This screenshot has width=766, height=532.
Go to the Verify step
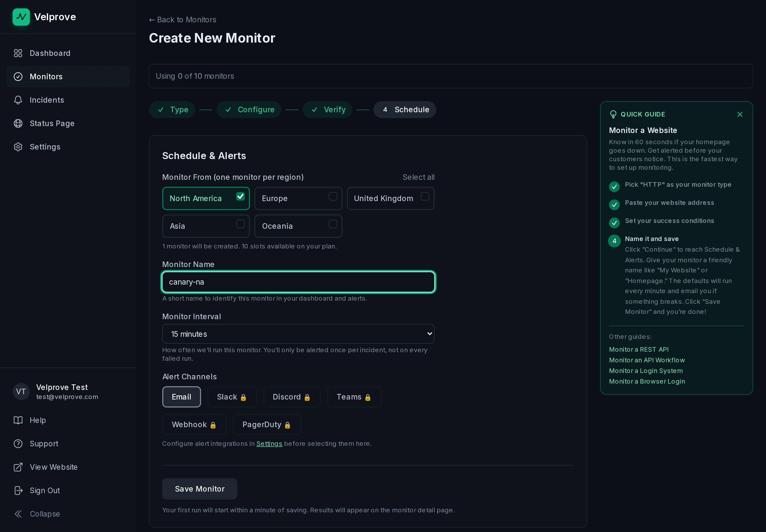[327, 109]
